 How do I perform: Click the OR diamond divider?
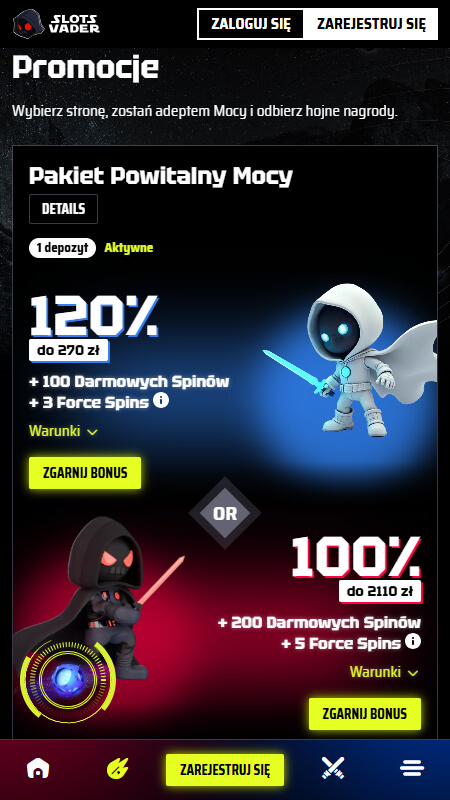[x=225, y=513]
